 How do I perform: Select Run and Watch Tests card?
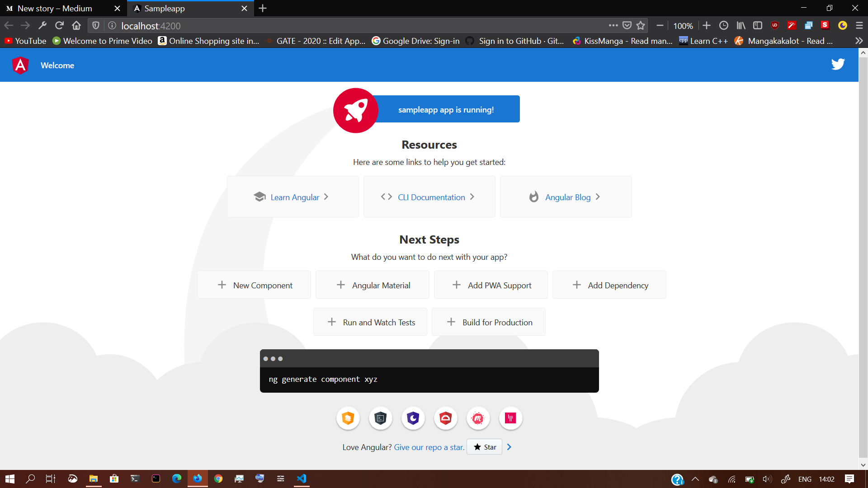pyautogui.click(x=370, y=322)
